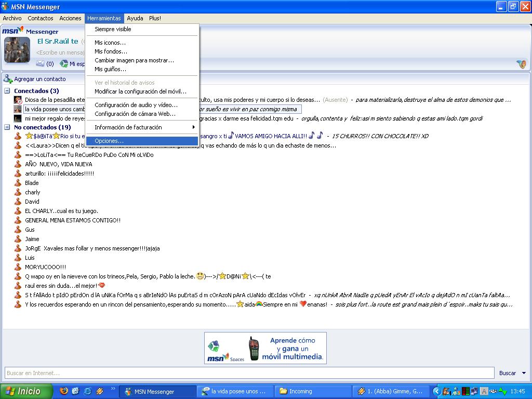Select Mis iconos... menu entry
This screenshot has height=399, width=532.
142,43
